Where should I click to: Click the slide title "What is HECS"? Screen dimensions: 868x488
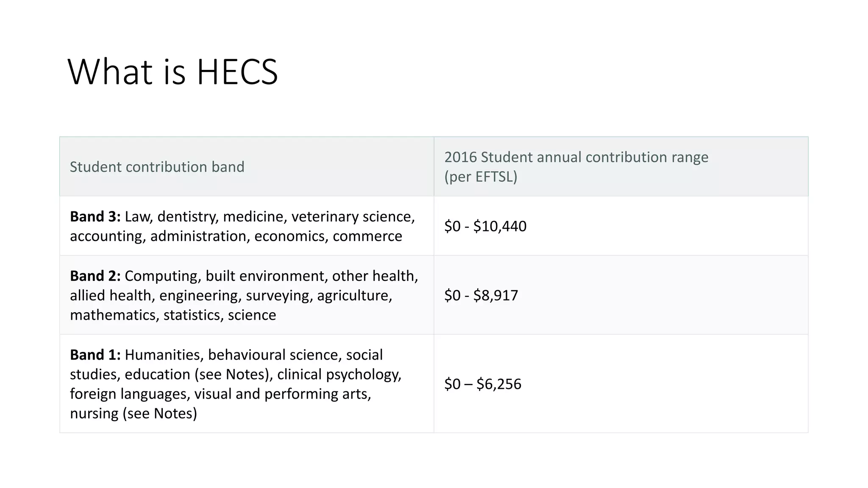pos(172,72)
